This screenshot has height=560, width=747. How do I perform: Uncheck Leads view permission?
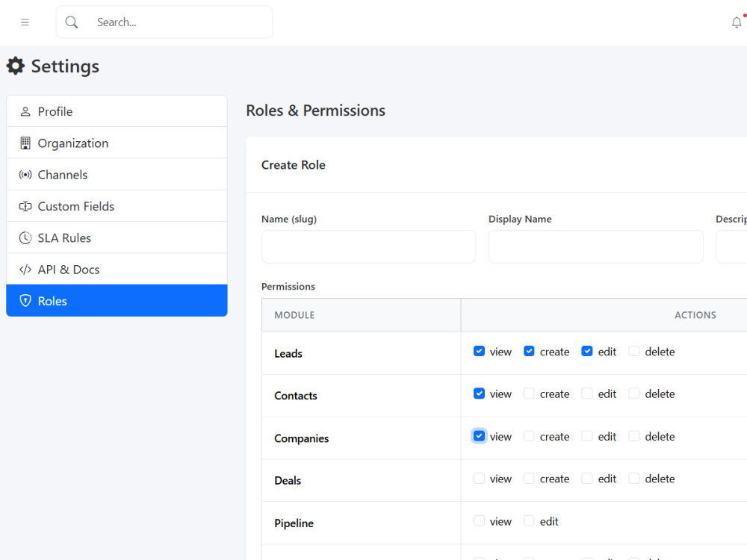click(x=480, y=352)
